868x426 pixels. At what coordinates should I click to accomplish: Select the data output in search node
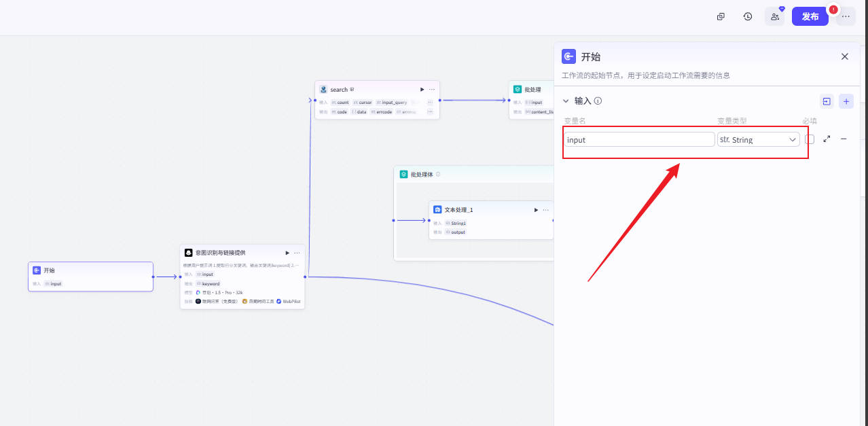pos(359,111)
